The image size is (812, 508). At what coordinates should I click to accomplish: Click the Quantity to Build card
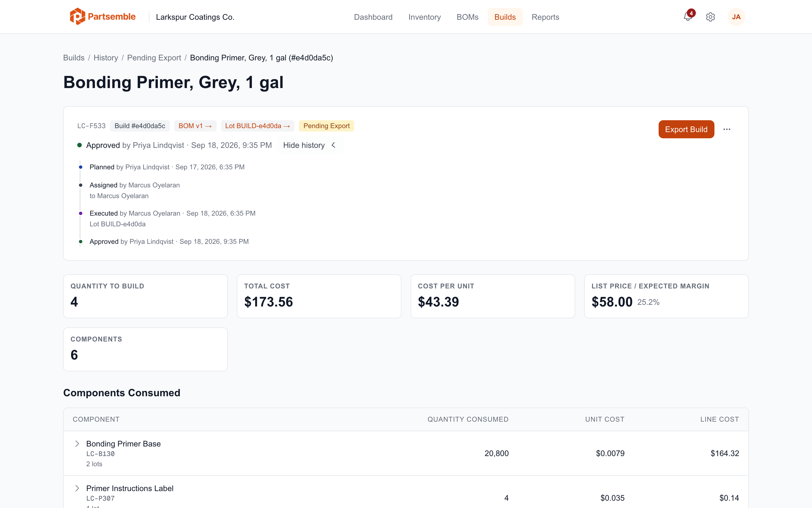[x=145, y=296]
